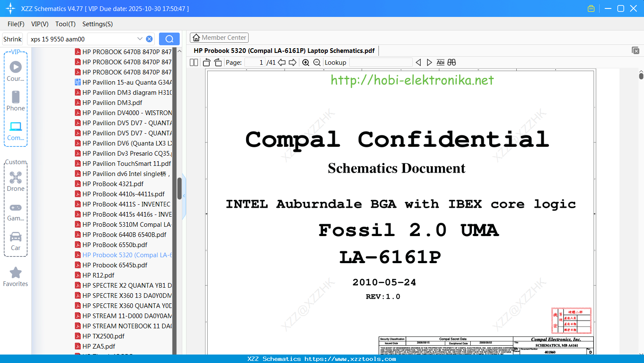Go to next page arrow
The image size is (644, 363).
(x=293, y=62)
